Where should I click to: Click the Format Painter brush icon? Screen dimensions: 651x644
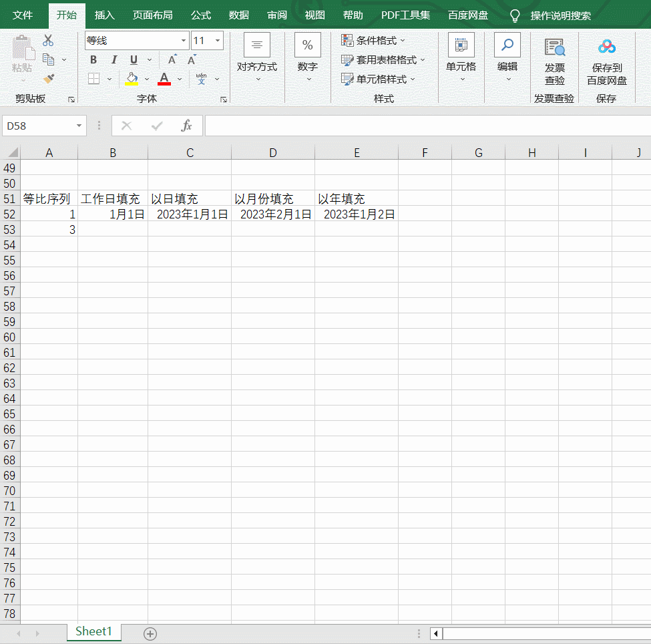pos(49,79)
